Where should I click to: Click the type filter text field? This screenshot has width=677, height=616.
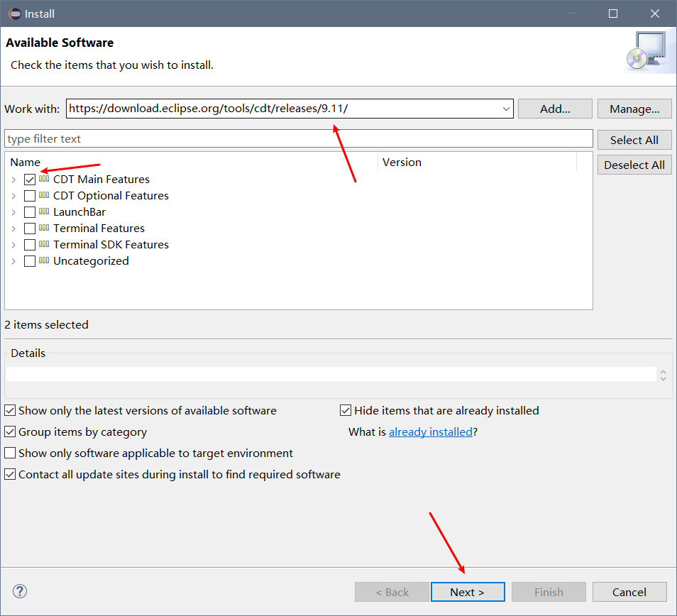[x=298, y=138]
